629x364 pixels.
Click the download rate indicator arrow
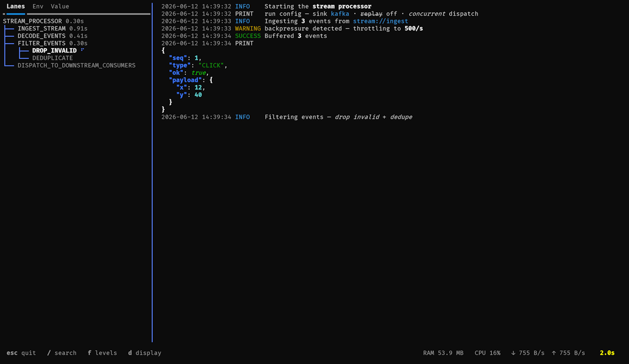(514, 353)
